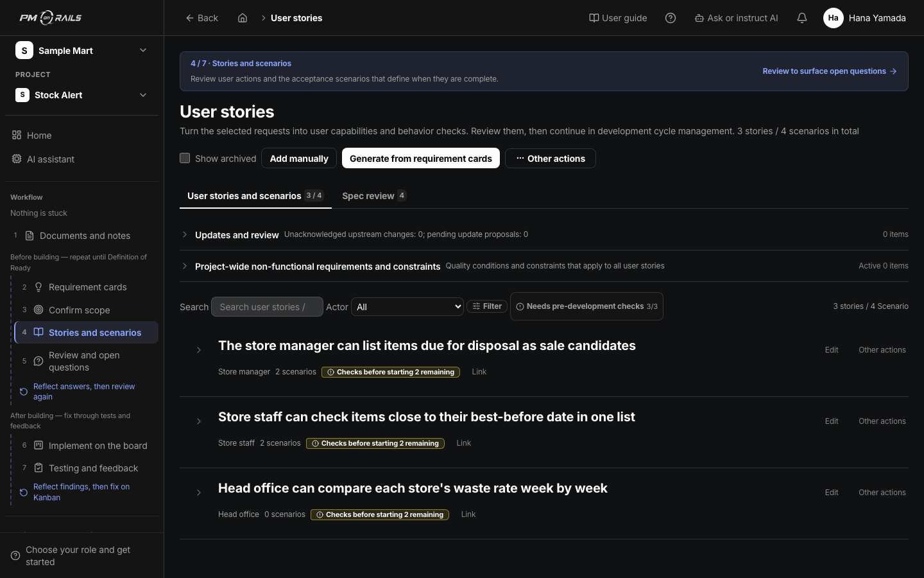
Task: Toggle Needs pre-development checks filter
Action: [586, 307]
